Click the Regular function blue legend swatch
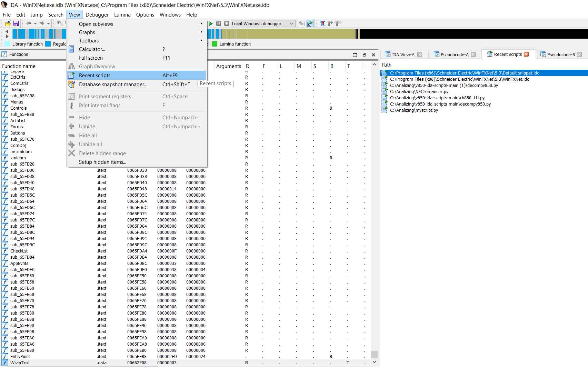This screenshot has width=588, height=367. click(x=48, y=44)
